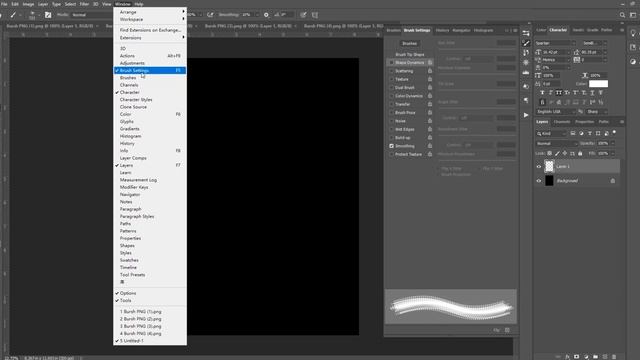
Task: Click the add layer style fx icon
Action: (x=567, y=356)
